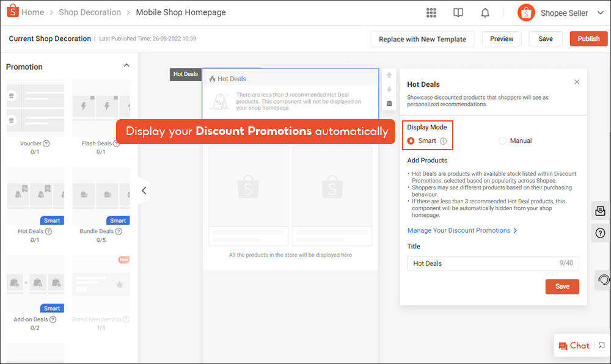Screen dimensions: 611x364
Task: Delete the Hot Deals component with trash icon
Action: click(389, 104)
